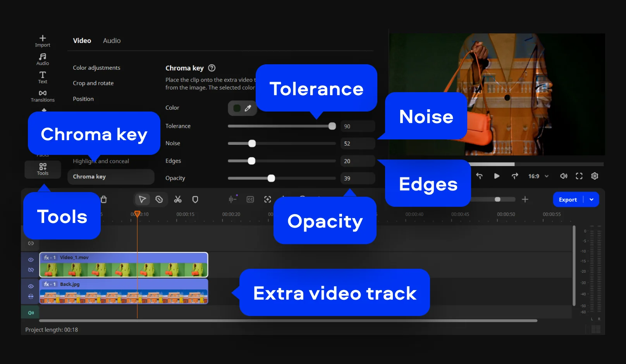Click the timeline zoom slider handle
Screen dimensions: 626x364
(x=497, y=199)
